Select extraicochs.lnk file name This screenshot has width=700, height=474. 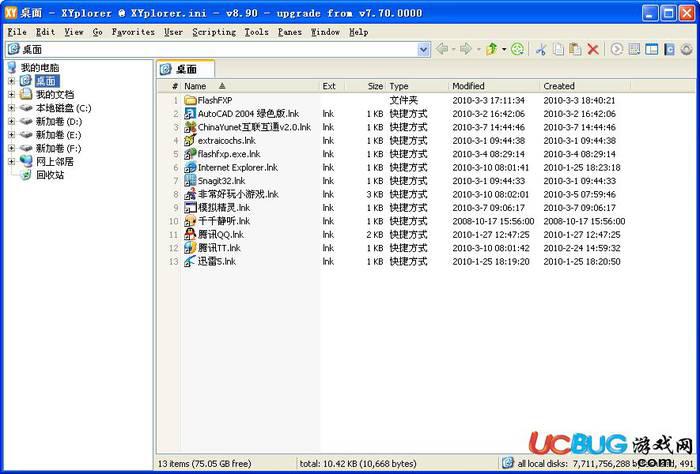tap(227, 140)
